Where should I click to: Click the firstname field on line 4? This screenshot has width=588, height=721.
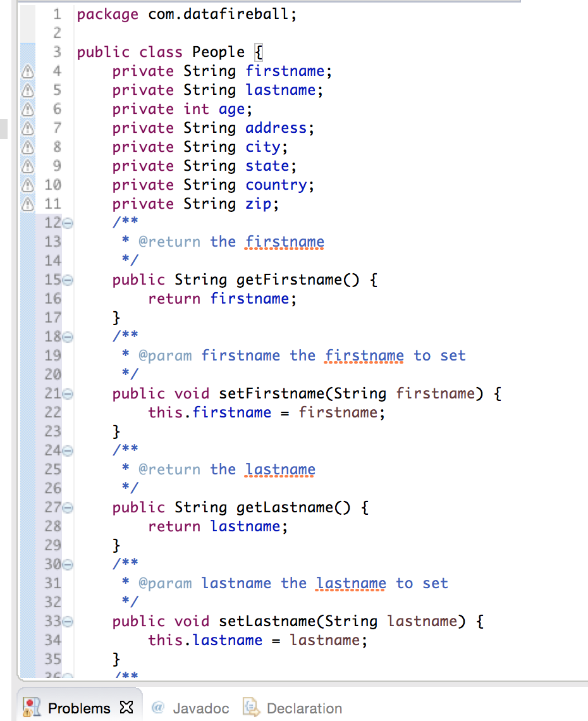coord(285,71)
